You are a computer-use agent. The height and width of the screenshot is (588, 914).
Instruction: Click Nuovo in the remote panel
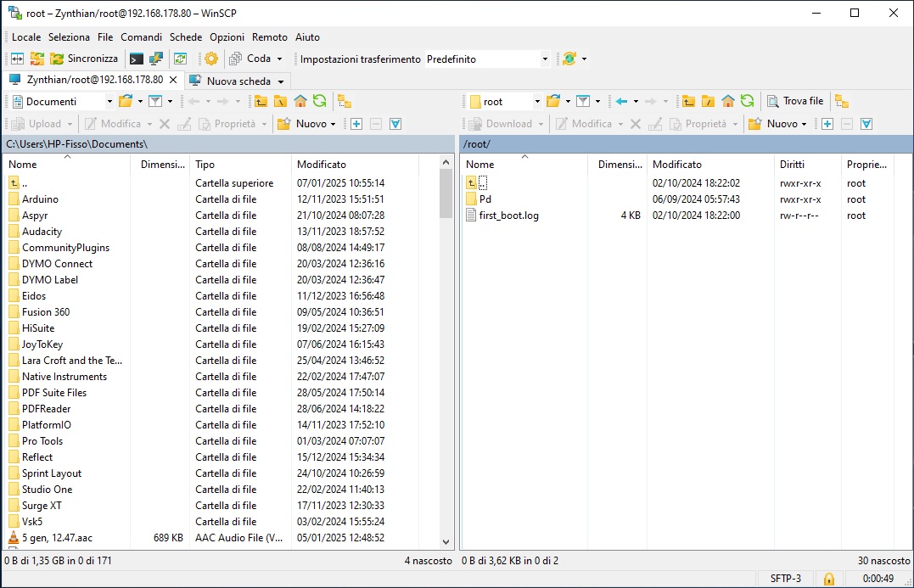777,124
